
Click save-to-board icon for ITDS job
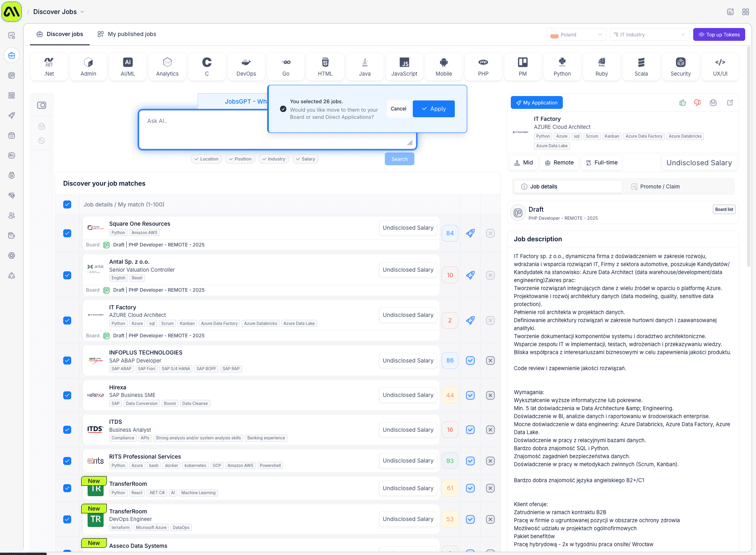point(470,430)
